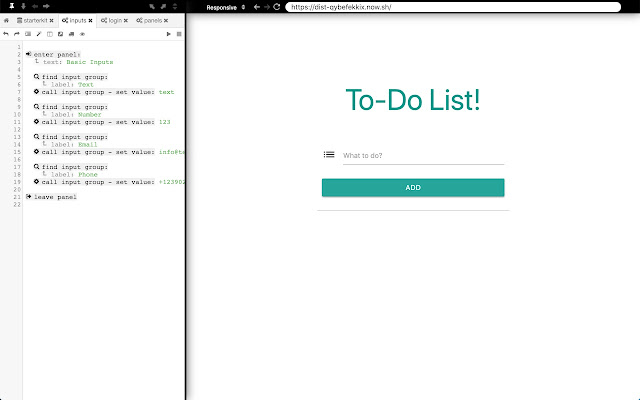Click the gear icon on line 7
640x400 pixels.
pyautogui.click(x=36, y=92)
